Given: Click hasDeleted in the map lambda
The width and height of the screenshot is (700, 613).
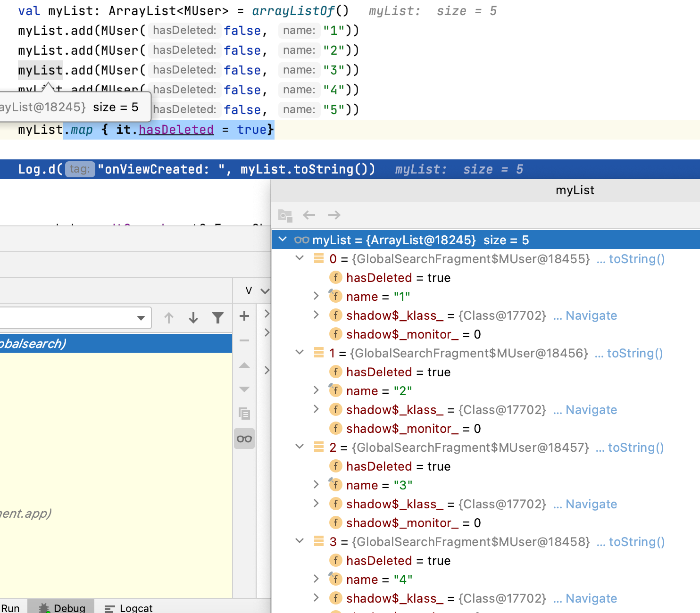Looking at the screenshot, I should point(176,130).
